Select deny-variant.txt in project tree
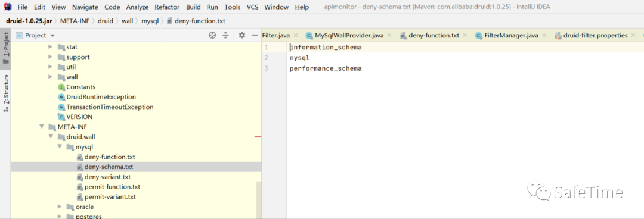Image resolution: width=644 pixels, height=219 pixels. pyautogui.click(x=107, y=177)
